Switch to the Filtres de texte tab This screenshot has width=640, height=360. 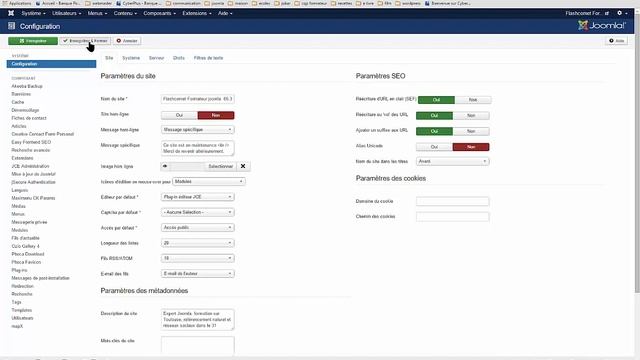tap(208, 58)
